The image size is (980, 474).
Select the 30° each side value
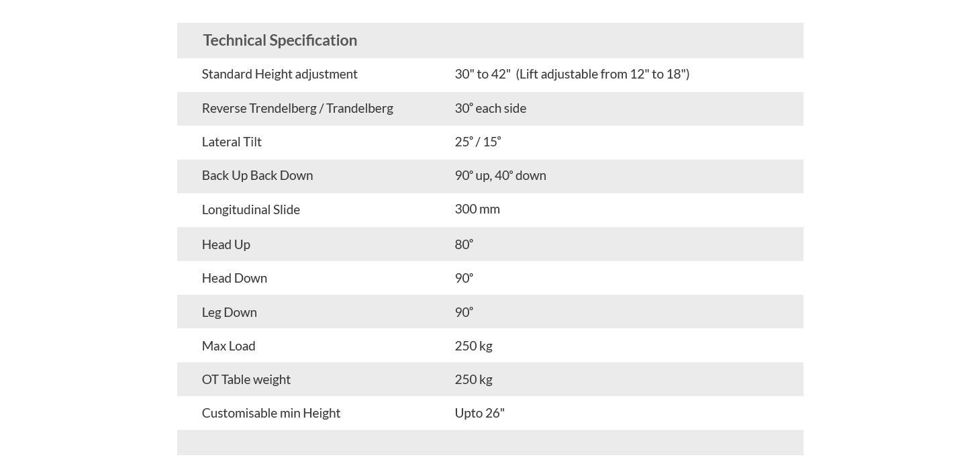[x=490, y=108]
